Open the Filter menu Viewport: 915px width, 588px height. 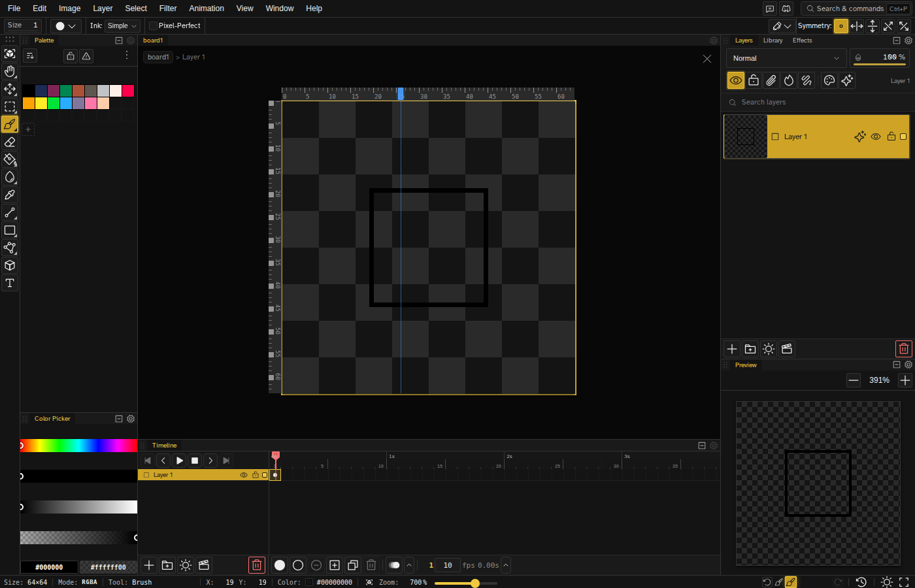(x=168, y=8)
